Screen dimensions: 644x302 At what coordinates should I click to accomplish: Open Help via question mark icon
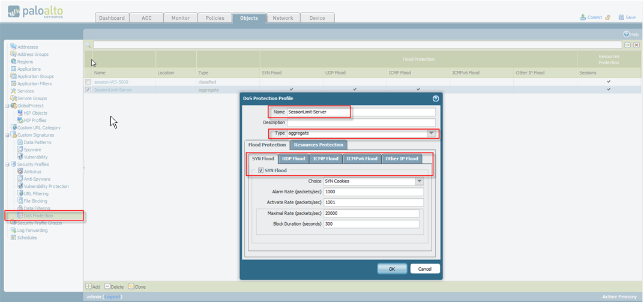tap(627, 35)
